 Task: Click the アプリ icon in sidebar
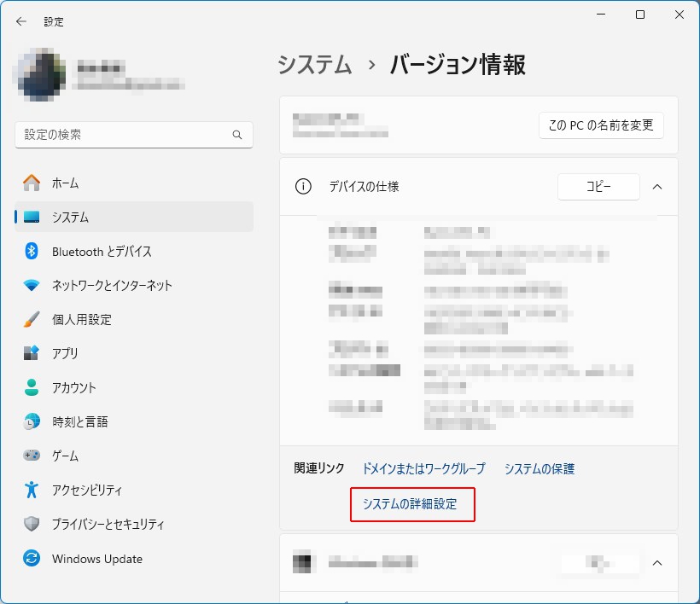point(32,353)
